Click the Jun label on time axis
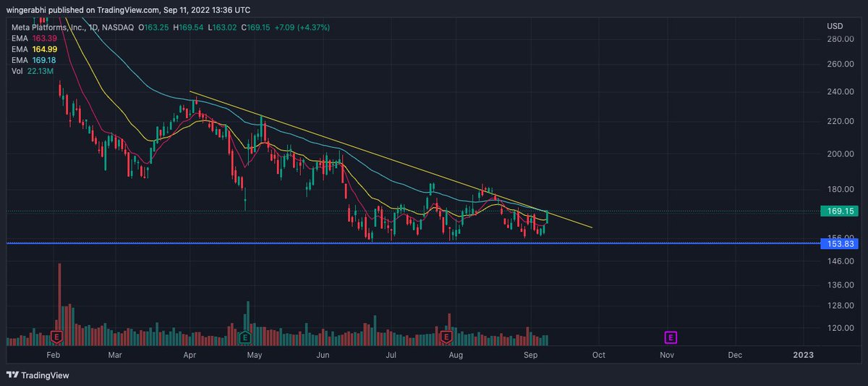 click(x=323, y=355)
